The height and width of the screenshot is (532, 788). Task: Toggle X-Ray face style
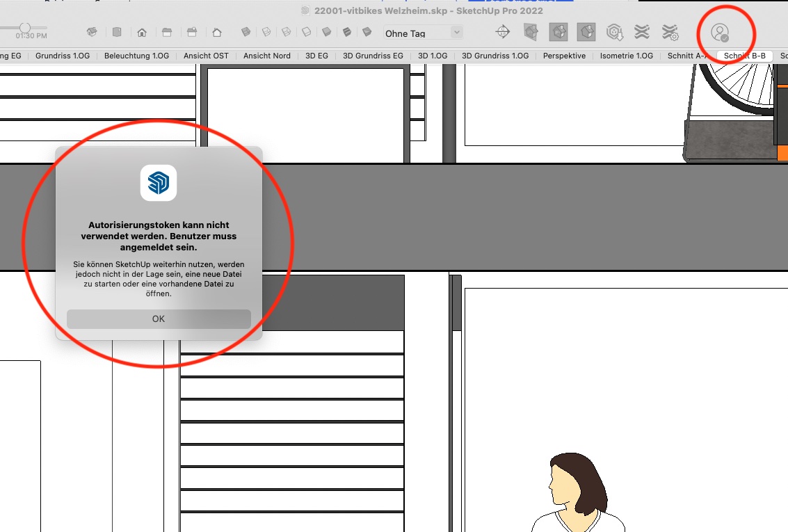coord(246,32)
